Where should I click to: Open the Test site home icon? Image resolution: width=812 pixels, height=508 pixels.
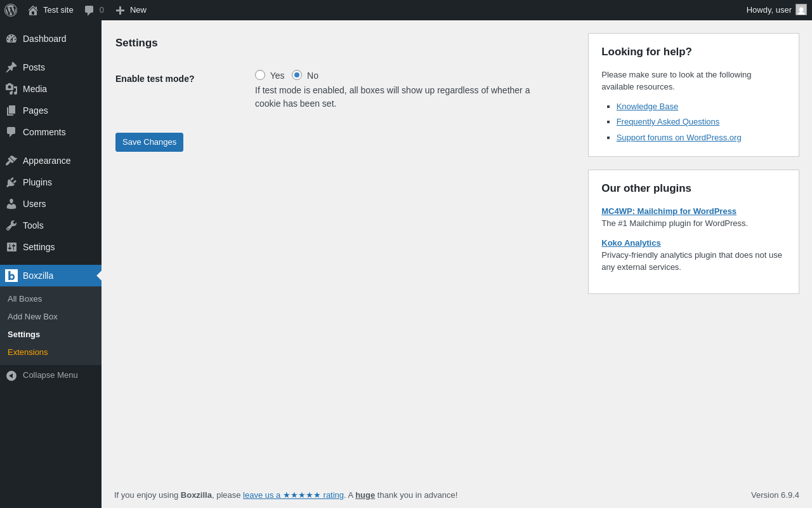[x=33, y=10]
